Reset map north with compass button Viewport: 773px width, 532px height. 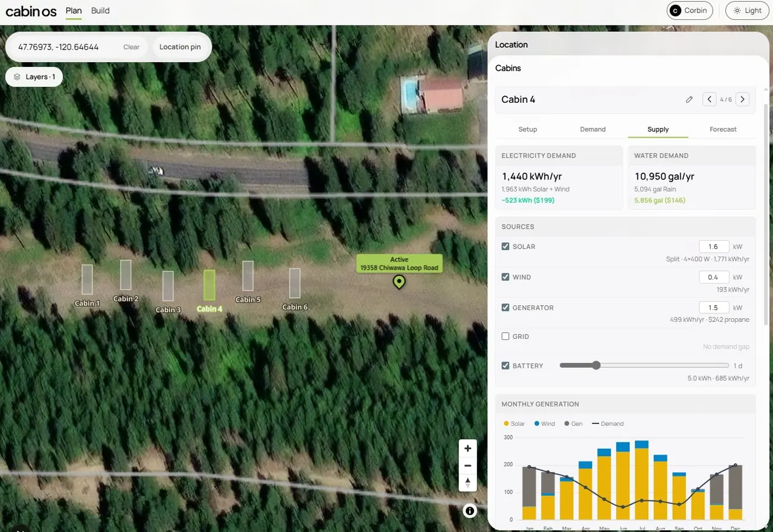click(467, 482)
